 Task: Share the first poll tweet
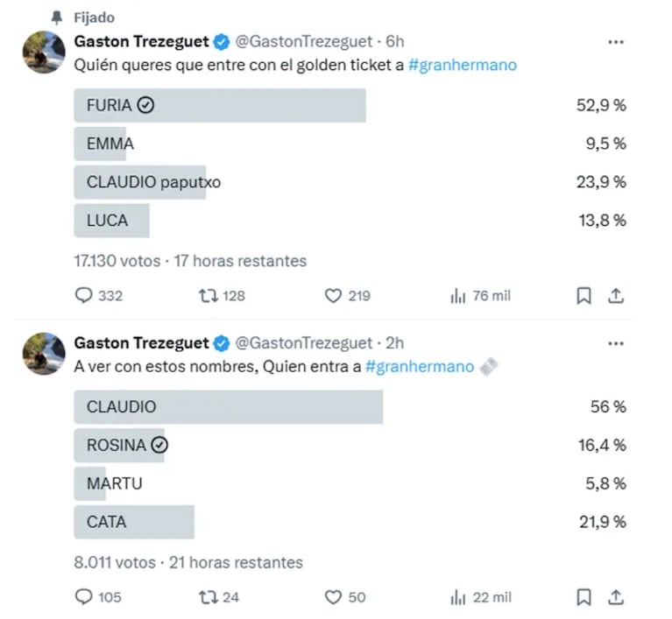coord(616,296)
